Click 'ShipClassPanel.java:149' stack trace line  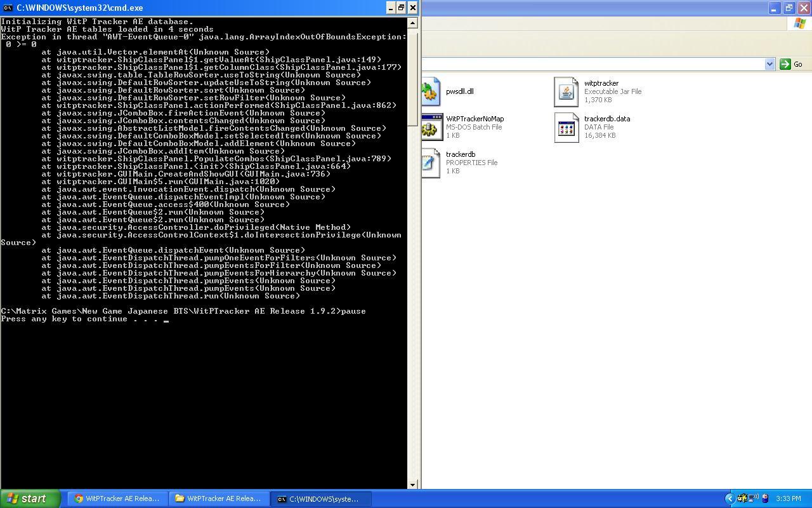(x=211, y=60)
